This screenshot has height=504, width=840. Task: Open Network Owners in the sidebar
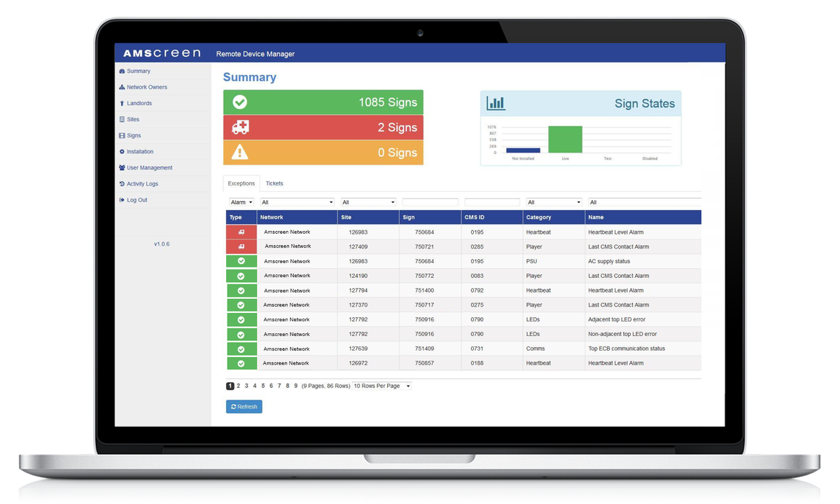click(x=143, y=87)
